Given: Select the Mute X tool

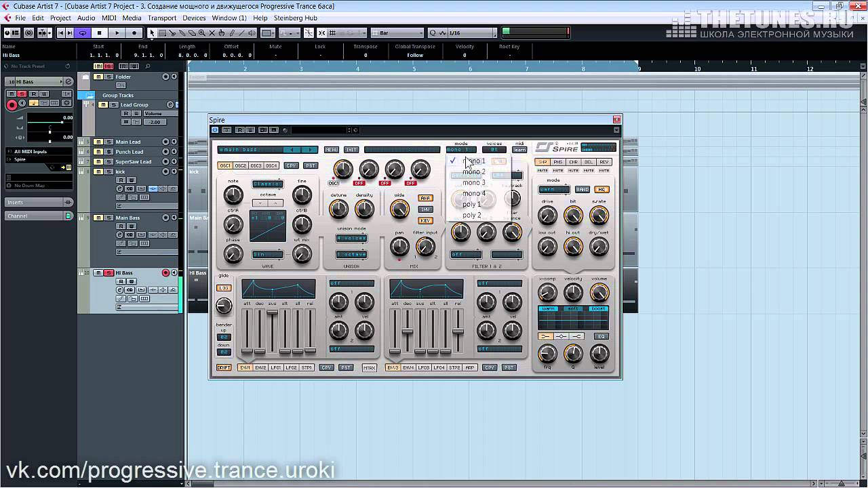Looking at the screenshot, I should [x=213, y=33].
